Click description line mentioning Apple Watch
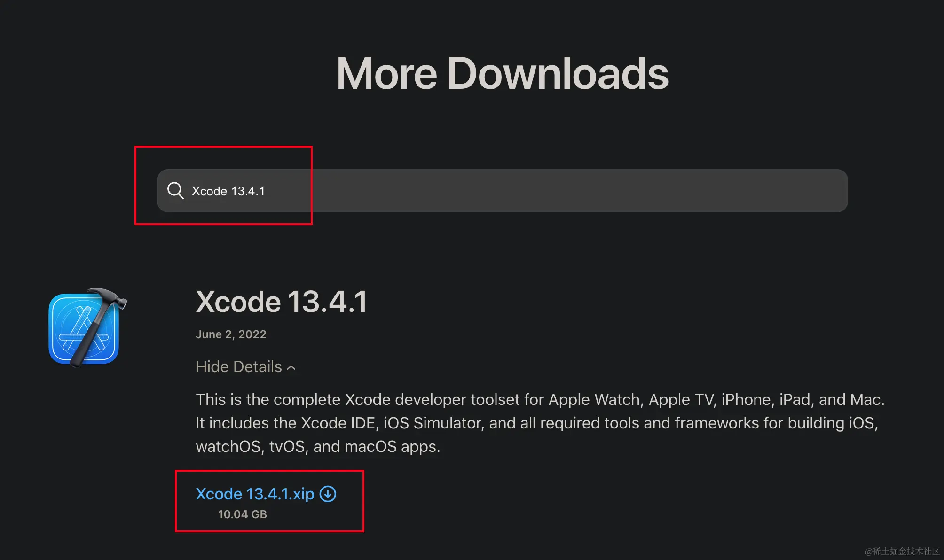The height and width of the screenshot is (560, 944). (x=540, y=399)
